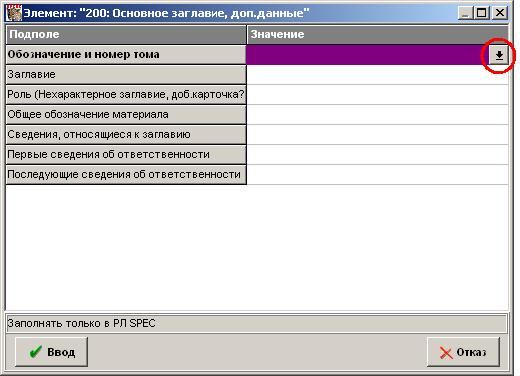Click the value field next to Заглавие

[x=377, y=74]
